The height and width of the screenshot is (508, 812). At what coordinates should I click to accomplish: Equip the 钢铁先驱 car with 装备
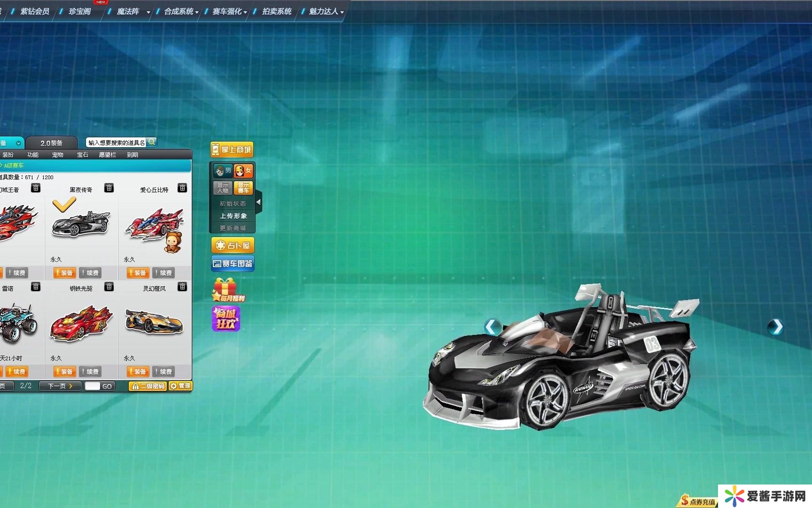(x=64, y=372)
